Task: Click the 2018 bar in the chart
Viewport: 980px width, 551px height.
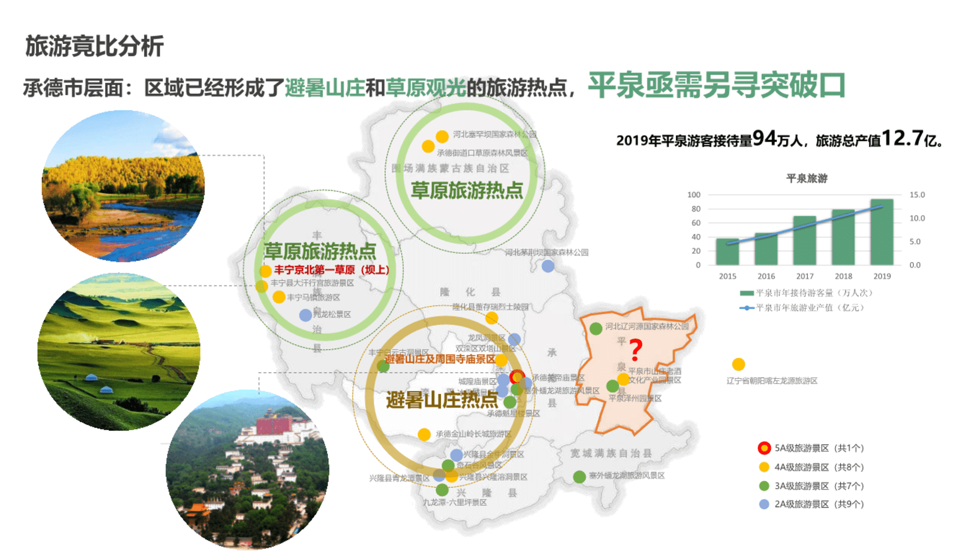Action: 843,237
